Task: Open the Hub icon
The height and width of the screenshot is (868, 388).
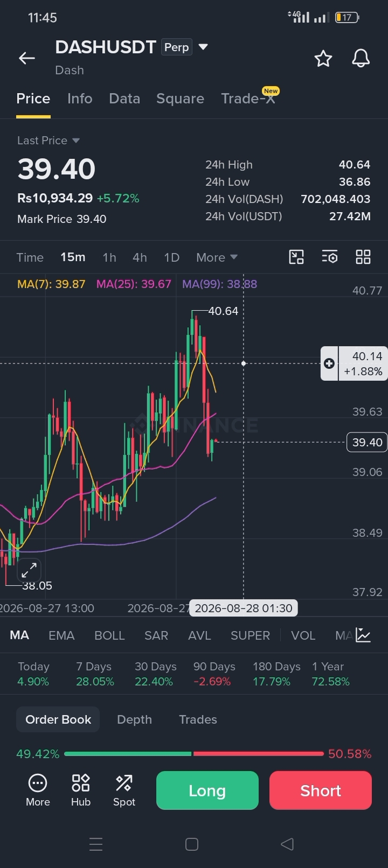Action: coord(81,790)
